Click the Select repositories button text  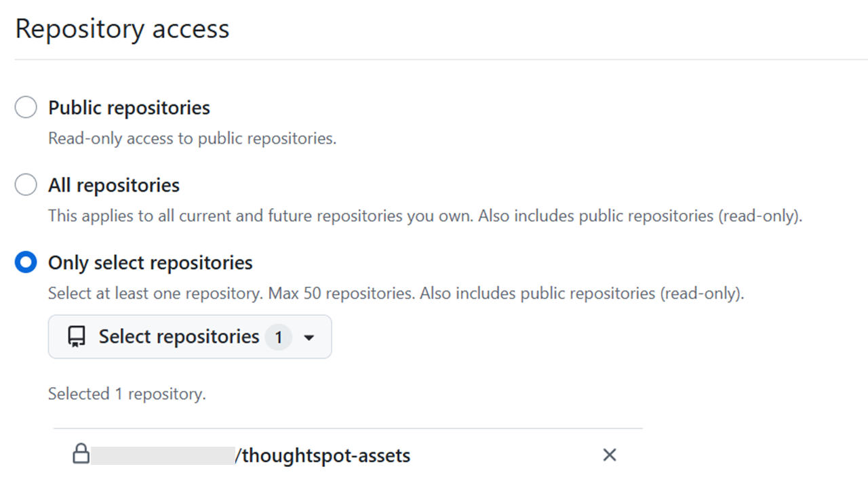[x=179, y=337]
